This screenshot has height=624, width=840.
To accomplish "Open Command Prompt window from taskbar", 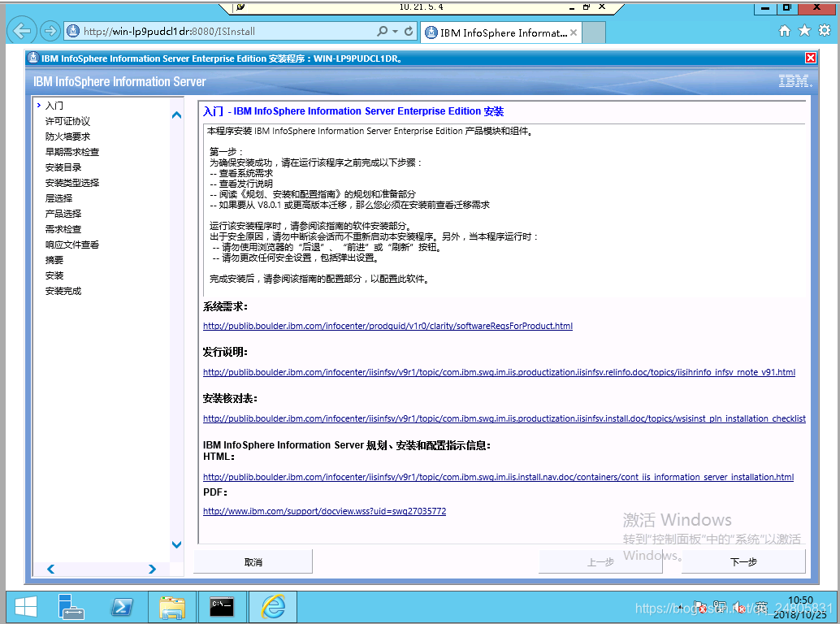I will pos(222,607).
